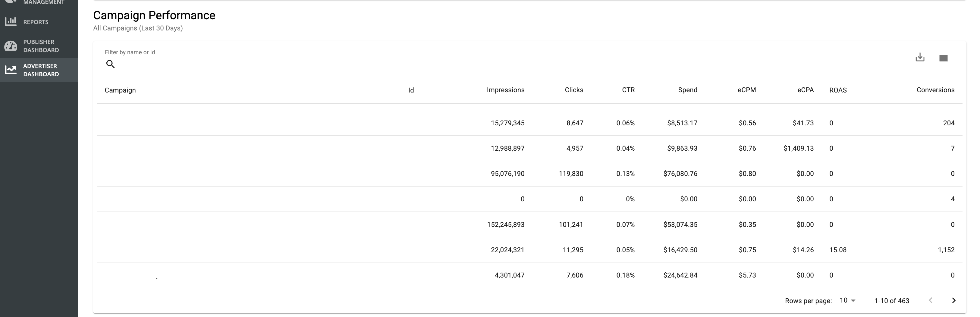Click the clicks value 101,241
Image resolution: width=980 pixels, height=317 pixels.
tap(571, 224)
